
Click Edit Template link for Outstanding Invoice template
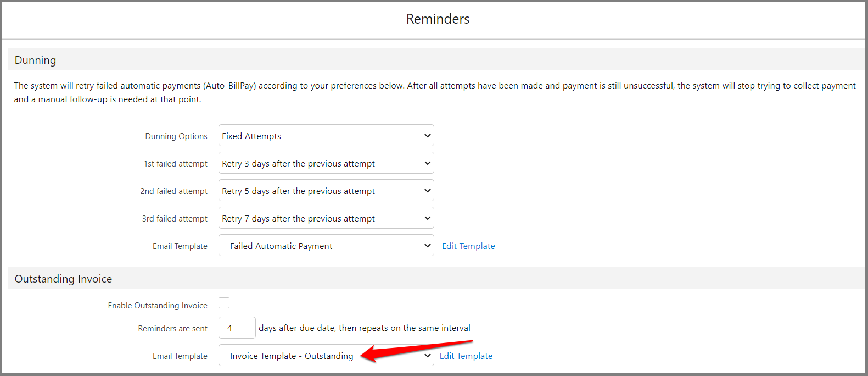466,356
